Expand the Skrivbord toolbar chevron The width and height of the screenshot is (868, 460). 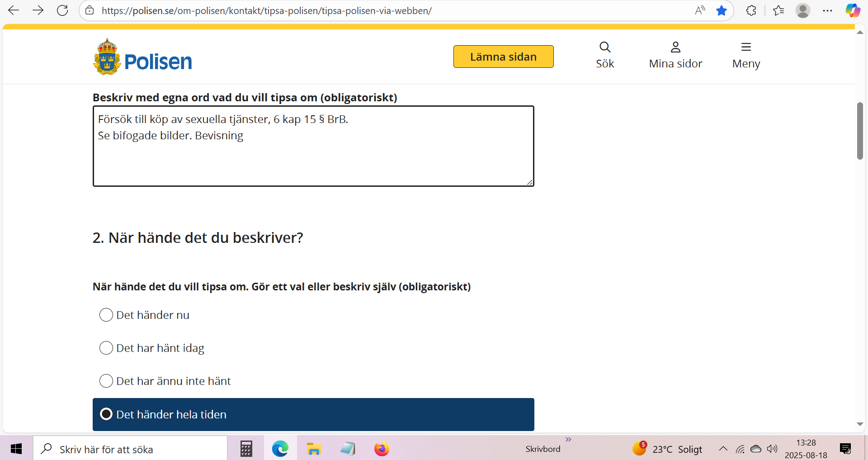(x=568, y=439)
